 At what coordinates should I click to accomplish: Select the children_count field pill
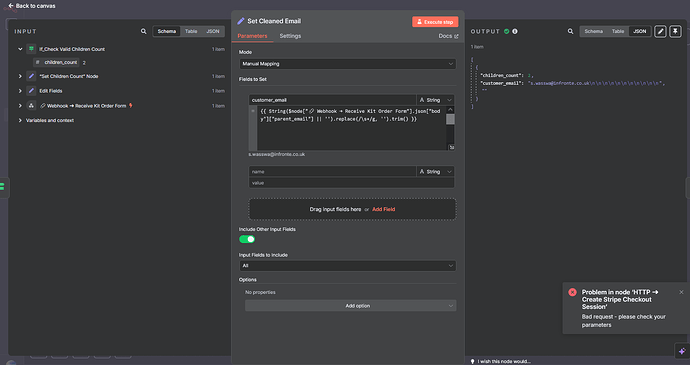tap(57, 62)
